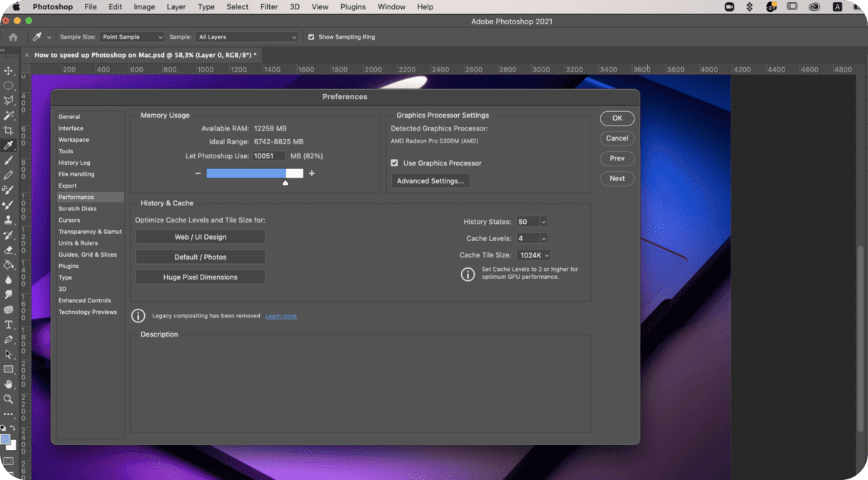
Task: Open the Sample Size dropdown
Action: click(x=132, y=37)
